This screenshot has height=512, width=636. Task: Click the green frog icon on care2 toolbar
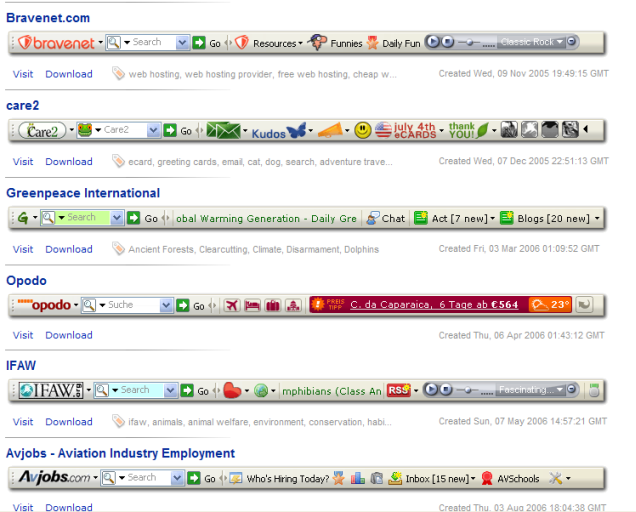(85, 130)
